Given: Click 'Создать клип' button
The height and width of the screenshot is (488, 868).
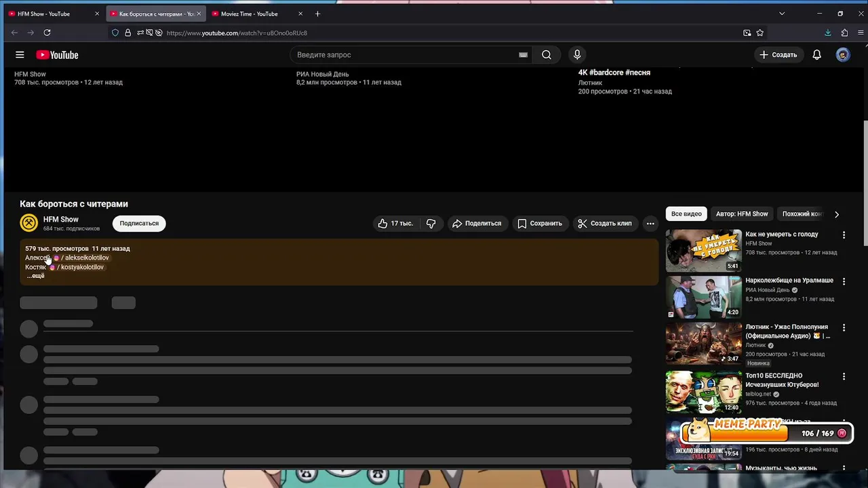Looking at the screenshot, I should pos(604,223).
